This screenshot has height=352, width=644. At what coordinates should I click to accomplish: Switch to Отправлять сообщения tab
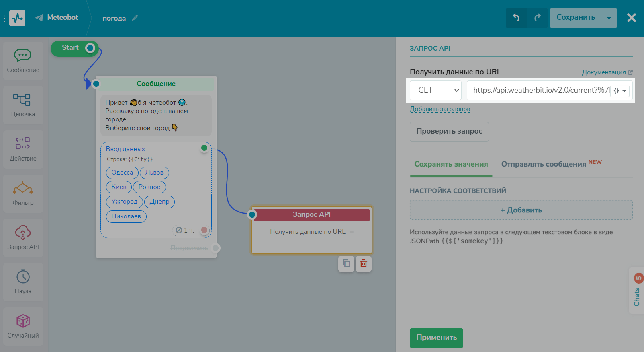[x=551, y=164]
